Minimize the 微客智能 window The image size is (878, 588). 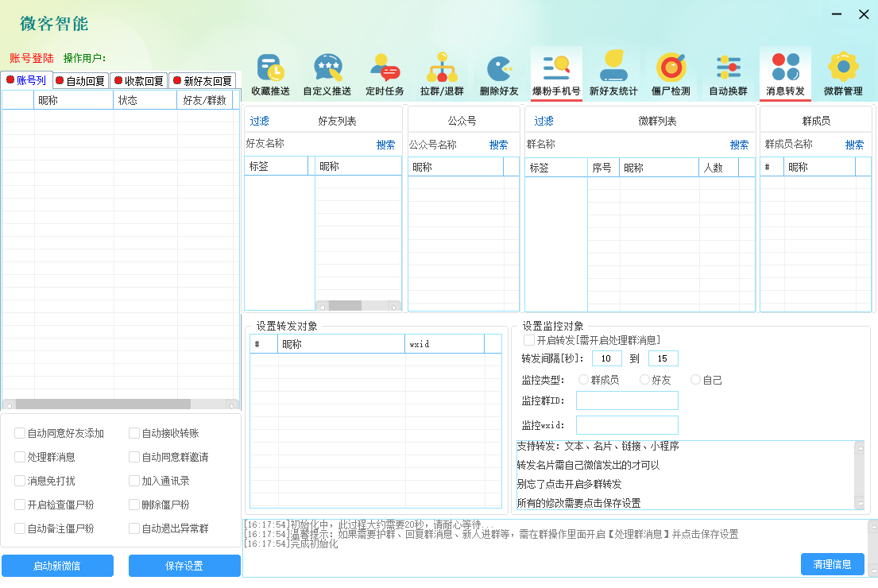point(837,14)
